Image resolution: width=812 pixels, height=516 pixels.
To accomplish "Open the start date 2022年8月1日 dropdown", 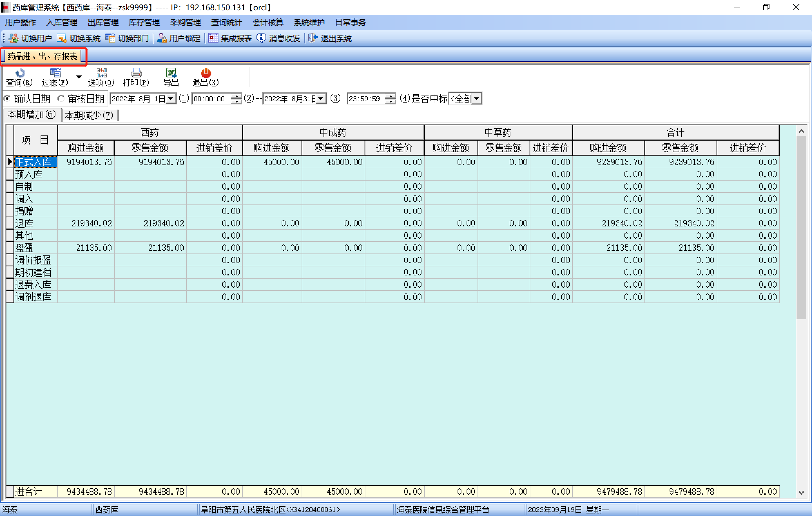I will (171, 99).
